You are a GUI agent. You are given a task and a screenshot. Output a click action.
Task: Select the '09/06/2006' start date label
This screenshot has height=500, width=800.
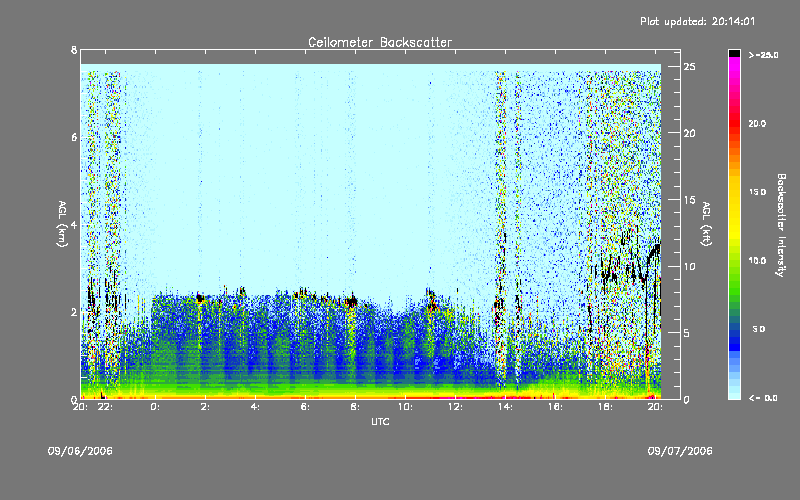[80, 451]
